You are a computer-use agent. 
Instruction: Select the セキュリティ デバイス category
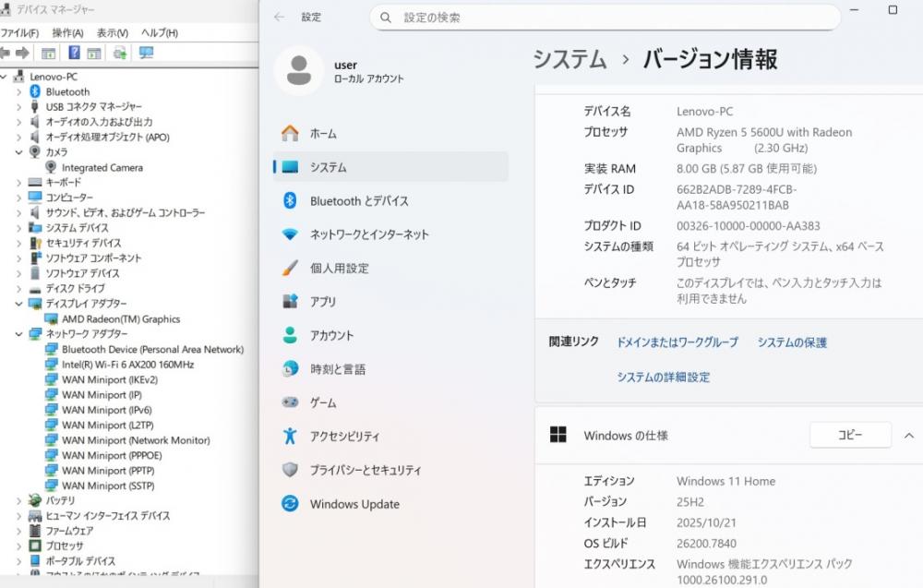pyautogui.click(x=84, y=243)
